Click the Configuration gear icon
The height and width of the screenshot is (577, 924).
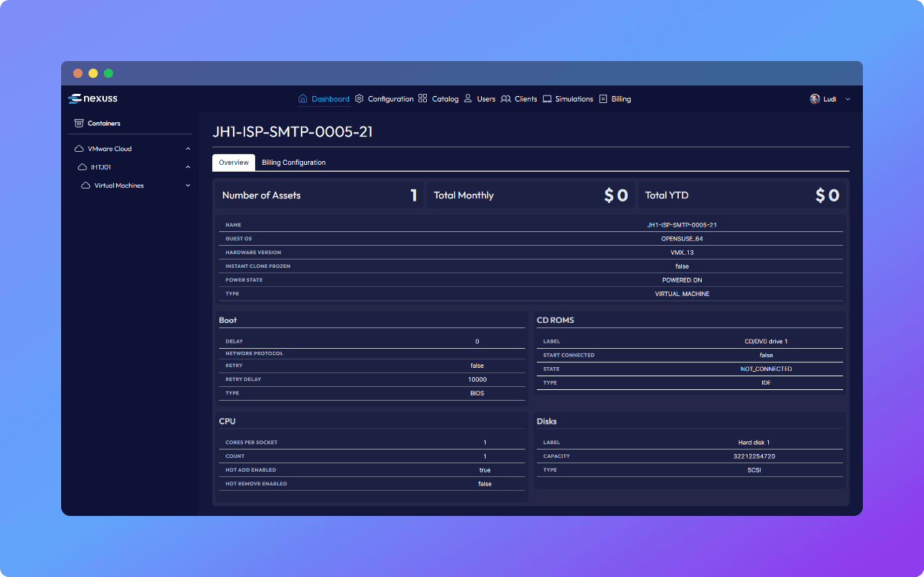tap(360, 98)
